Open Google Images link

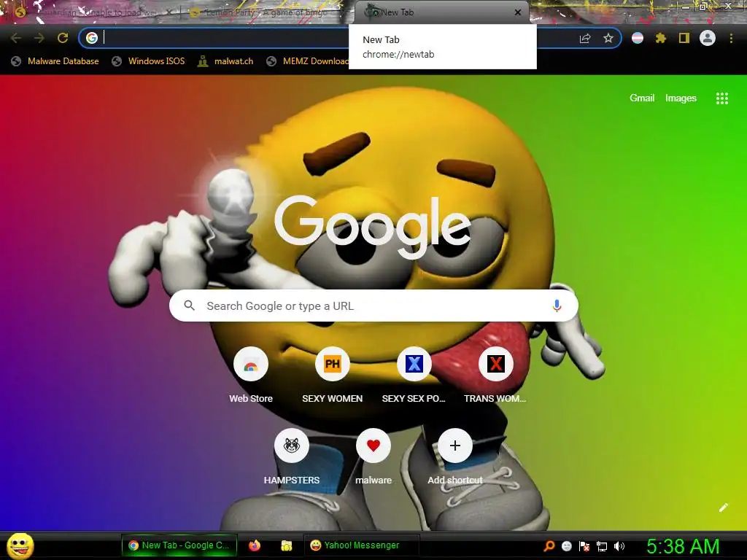click(681, 98)
